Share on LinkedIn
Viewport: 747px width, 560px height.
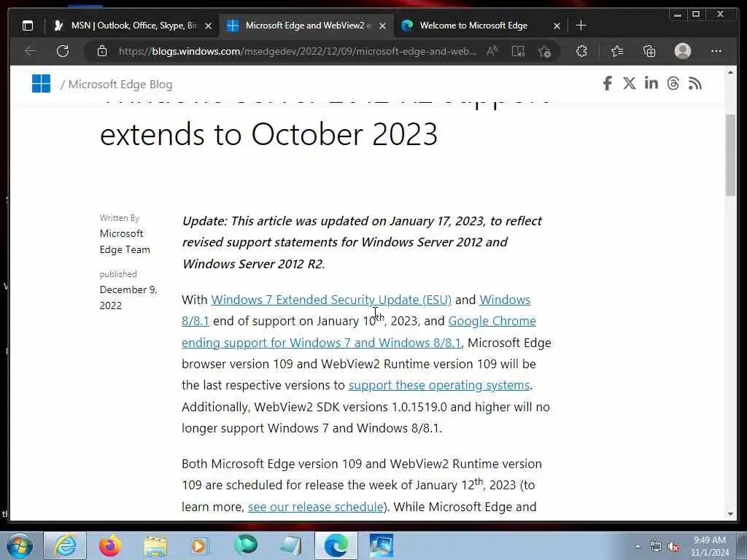pos(651,83)
